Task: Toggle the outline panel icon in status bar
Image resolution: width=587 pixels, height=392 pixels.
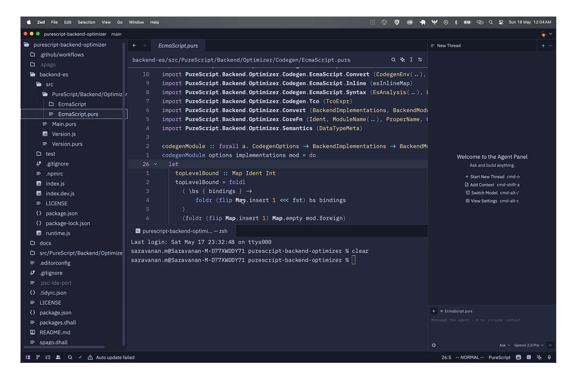Action: click(48, 357)
